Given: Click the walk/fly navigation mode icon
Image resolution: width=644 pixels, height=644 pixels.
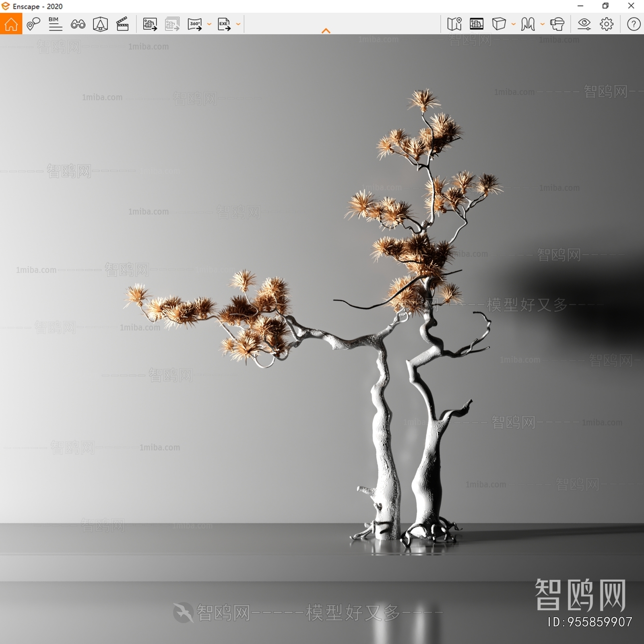Looking at the screenshot, I should click(x=528, y=24).
